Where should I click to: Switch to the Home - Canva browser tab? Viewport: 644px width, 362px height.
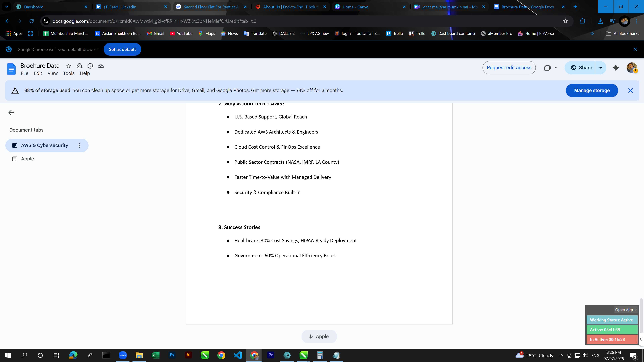point(370,7)
